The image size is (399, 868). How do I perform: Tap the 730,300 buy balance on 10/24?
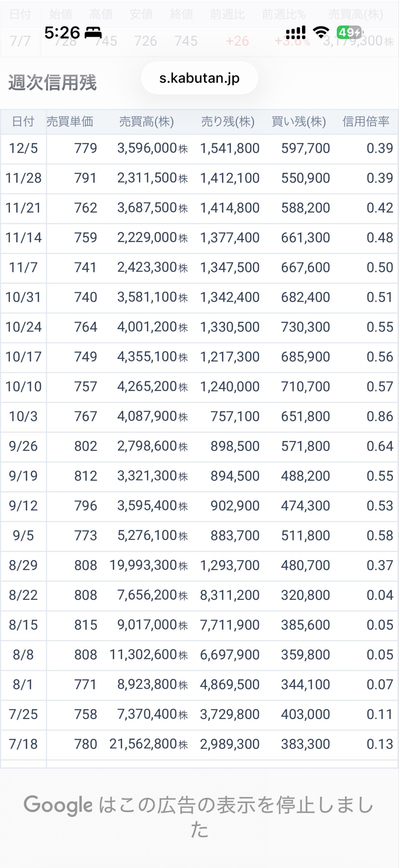click(x=306, y=327)
